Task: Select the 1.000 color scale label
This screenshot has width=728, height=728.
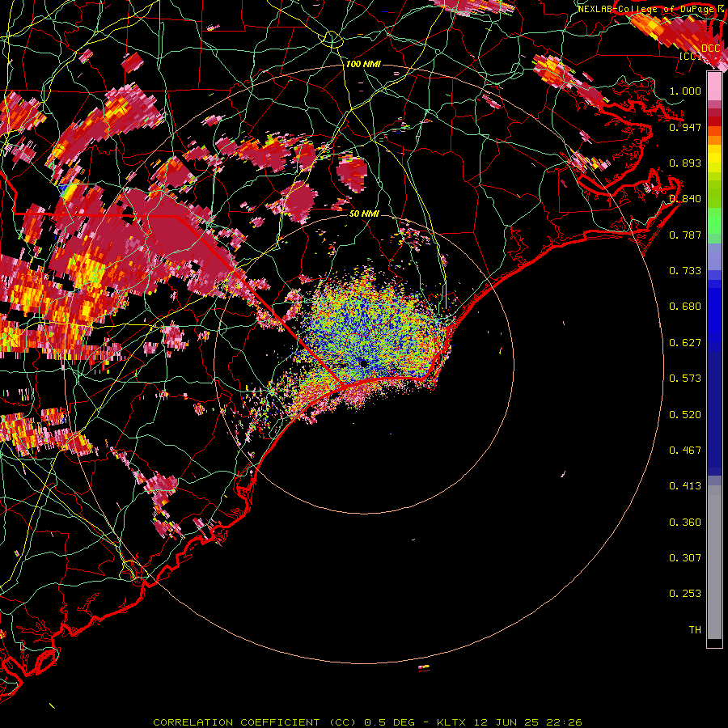Action: tap(685, 91)
